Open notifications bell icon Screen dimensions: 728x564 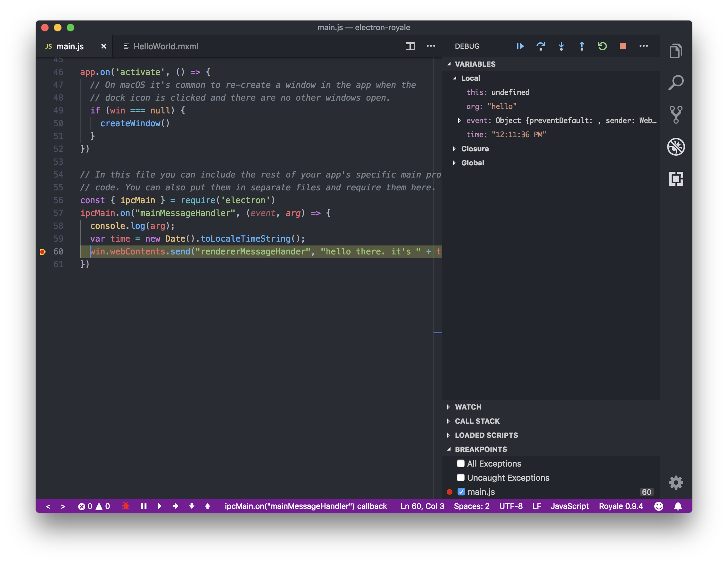click(x=678, y=506)
